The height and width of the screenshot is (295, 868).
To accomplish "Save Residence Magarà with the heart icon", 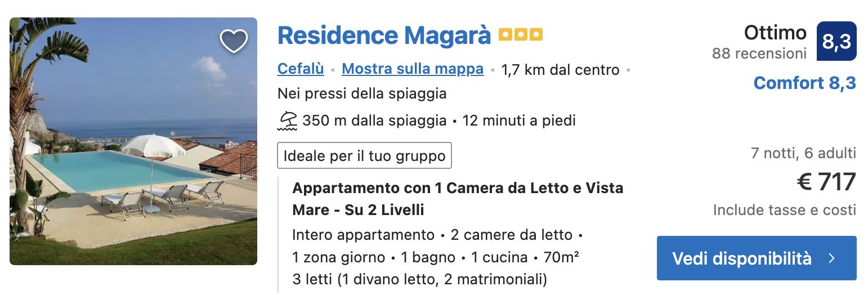I will click(234, 41).
